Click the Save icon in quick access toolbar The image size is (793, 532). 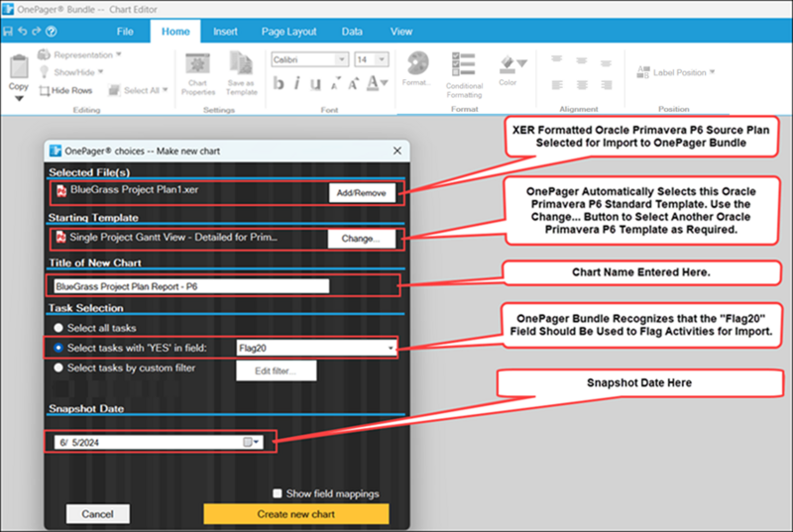click(8, 32)
